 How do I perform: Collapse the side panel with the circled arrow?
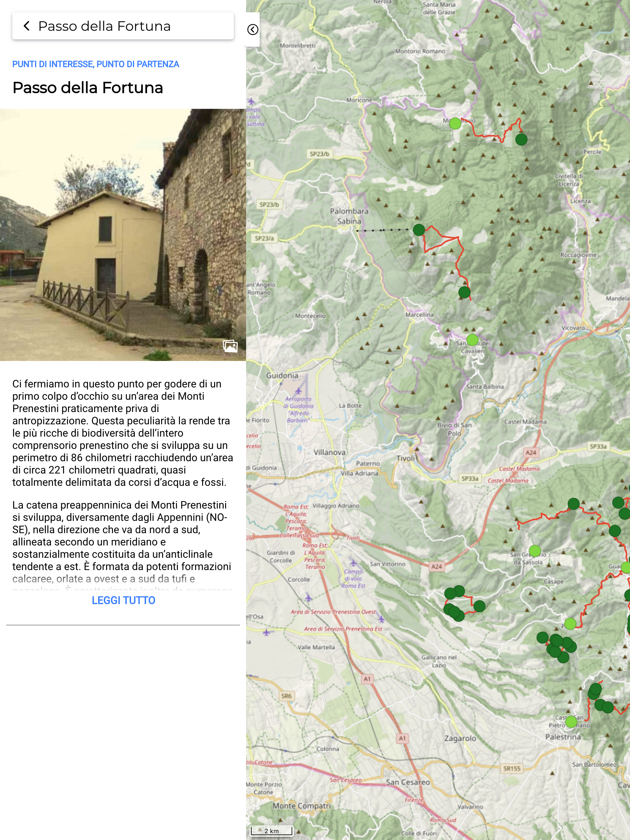253,30
